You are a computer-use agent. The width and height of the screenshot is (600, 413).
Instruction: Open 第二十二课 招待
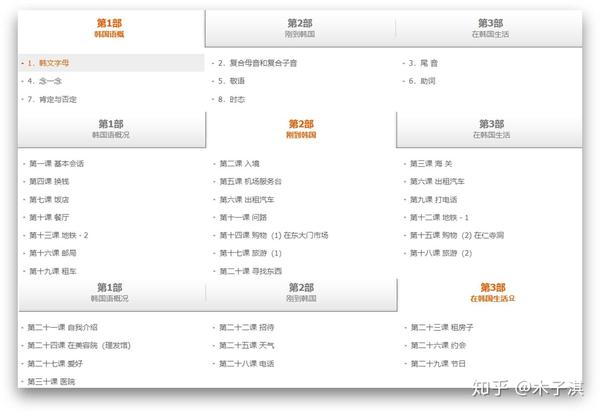(246, 327)
